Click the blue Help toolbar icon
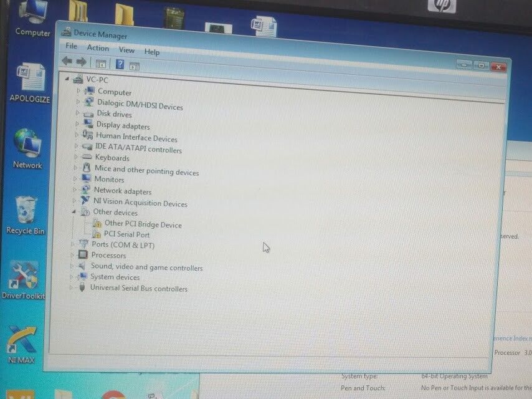 point(120,64)
